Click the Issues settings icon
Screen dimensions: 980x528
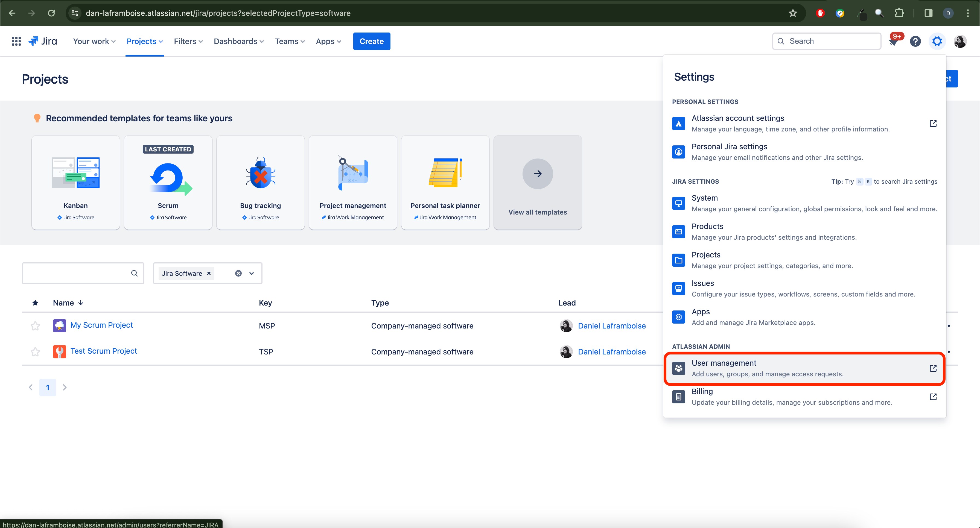(678, 289)
